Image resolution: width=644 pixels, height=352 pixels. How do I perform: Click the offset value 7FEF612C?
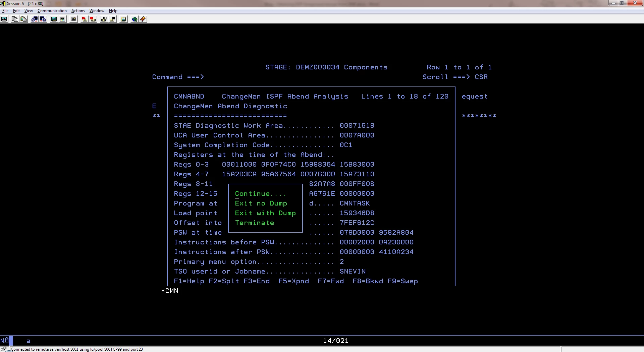357,223
